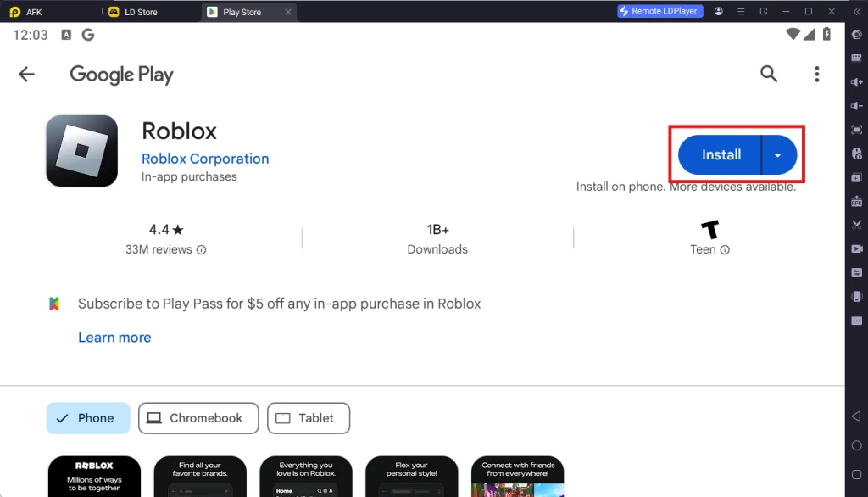Image resolution: width=868 pixels, height=497 pixels.
Task: Show more sidebar tools ellipsis
Action: click(x=856, y=321)
